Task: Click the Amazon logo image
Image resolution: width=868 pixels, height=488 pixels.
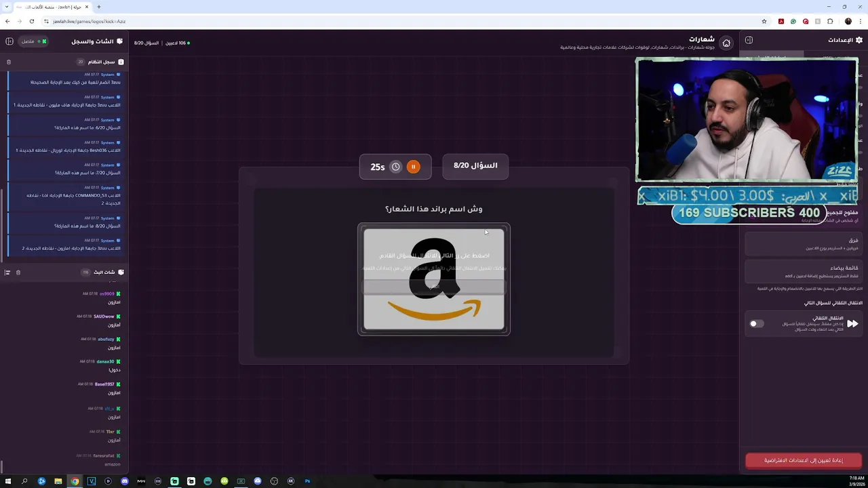Action: [434, 279]
